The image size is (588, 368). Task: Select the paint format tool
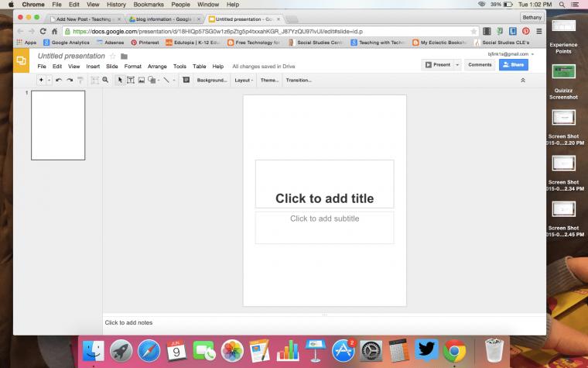click(x=80, y=80)
